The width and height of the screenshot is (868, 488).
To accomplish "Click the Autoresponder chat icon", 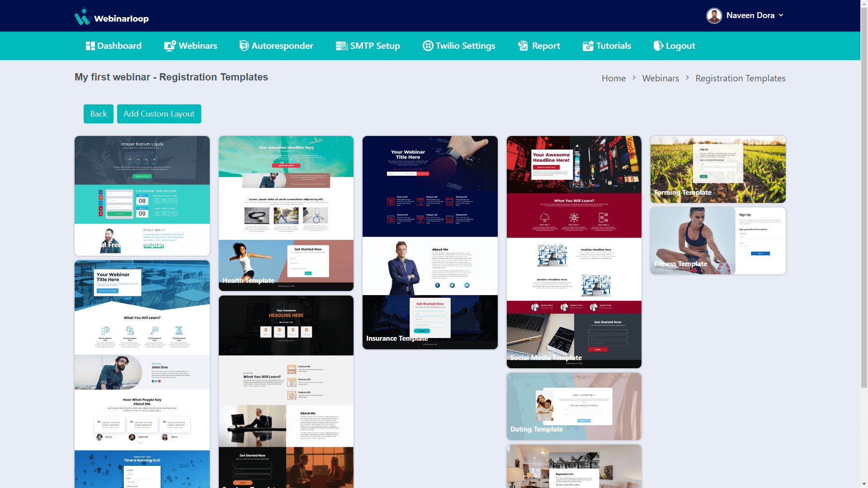I will coord(244,46).
